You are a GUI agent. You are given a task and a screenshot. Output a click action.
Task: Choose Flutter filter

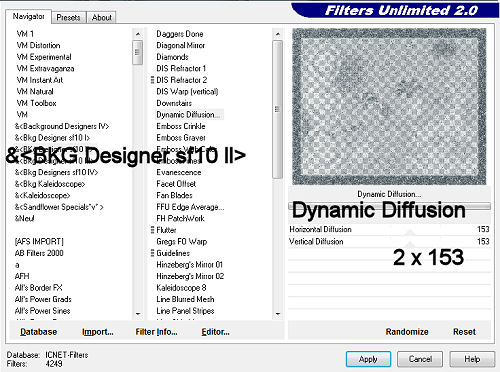pos(166,230)
